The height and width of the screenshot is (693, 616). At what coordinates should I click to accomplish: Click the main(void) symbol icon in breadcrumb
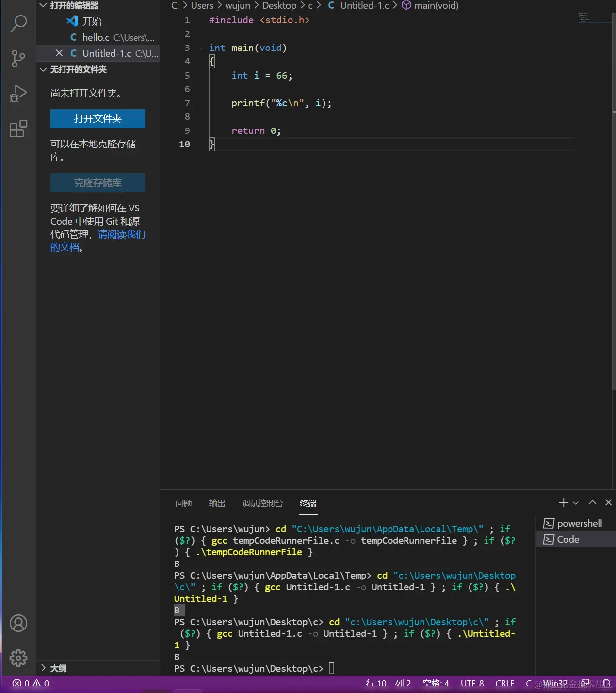(x=406, y=5)
